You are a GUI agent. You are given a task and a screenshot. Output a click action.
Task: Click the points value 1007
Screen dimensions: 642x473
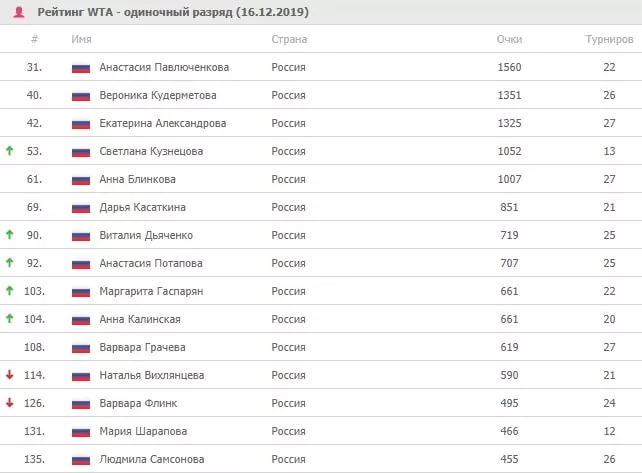[x=509, y=179]
